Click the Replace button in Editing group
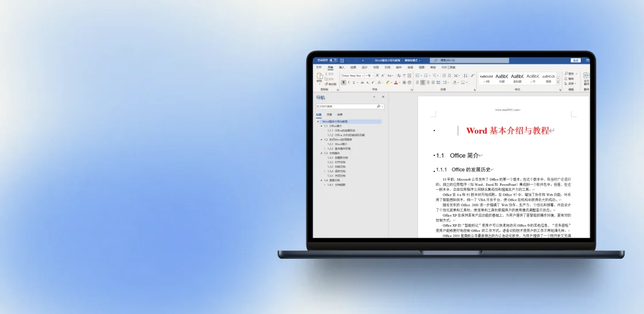Viewport: 644px width, 314px height. (569, 79)
